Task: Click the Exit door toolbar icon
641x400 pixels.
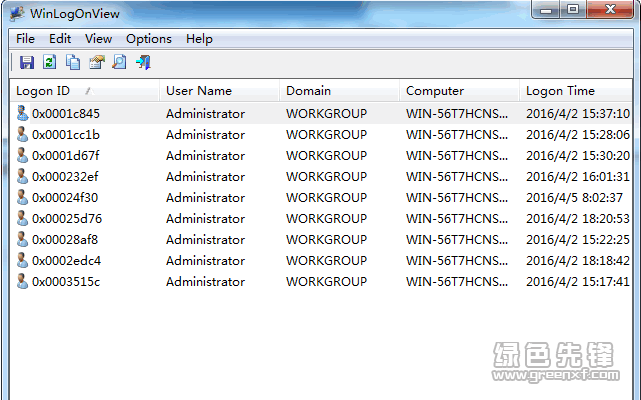Action: (143, 63)
